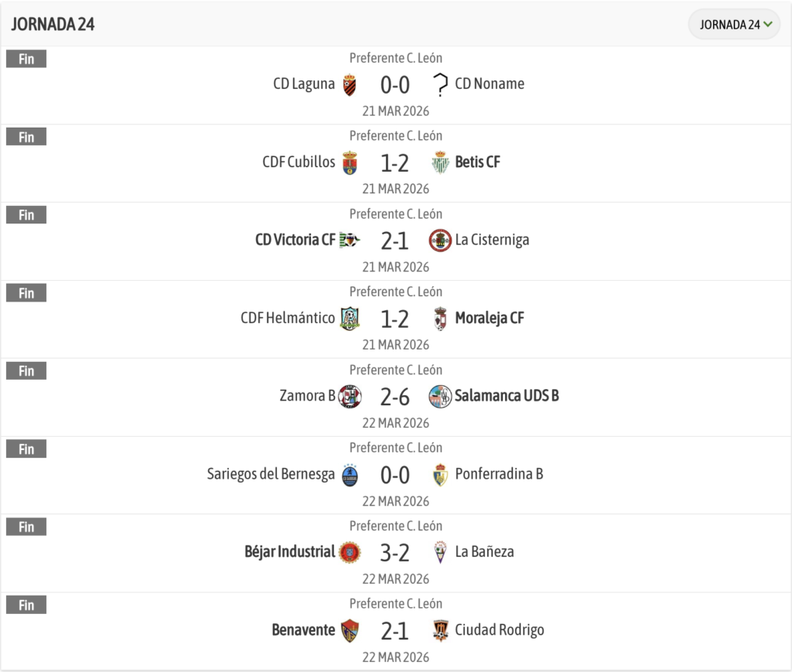Click the Moraleja CF team crest

pos(440,319)
